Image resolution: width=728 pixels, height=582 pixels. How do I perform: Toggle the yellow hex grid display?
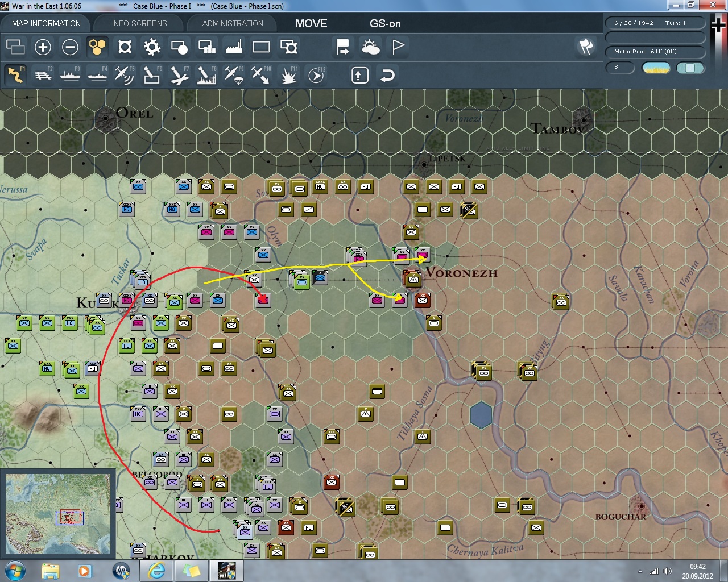tap(97, 47)
